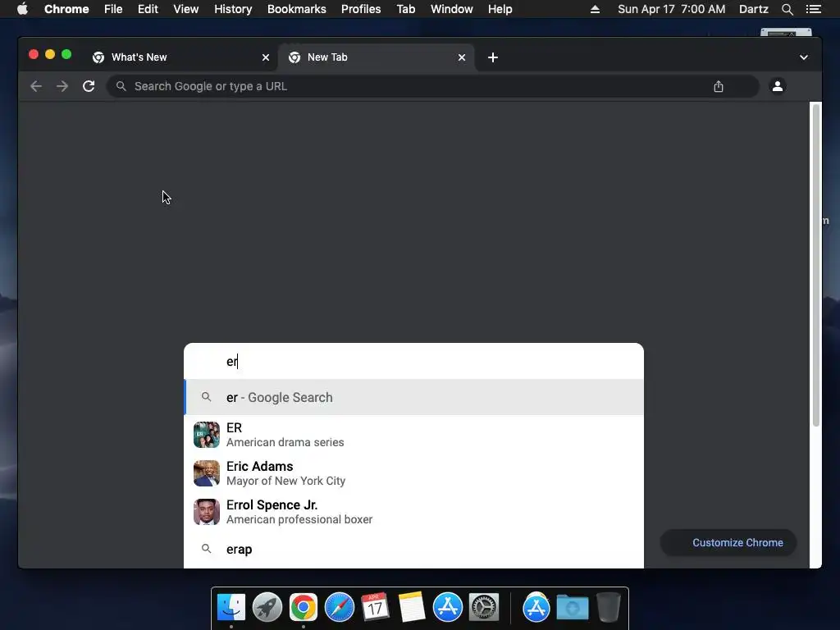Image resolution: width=840 pixels, height=630 pixels.
Task: Open the App Store icon beside Downloads folder
Action: [536, 607]
